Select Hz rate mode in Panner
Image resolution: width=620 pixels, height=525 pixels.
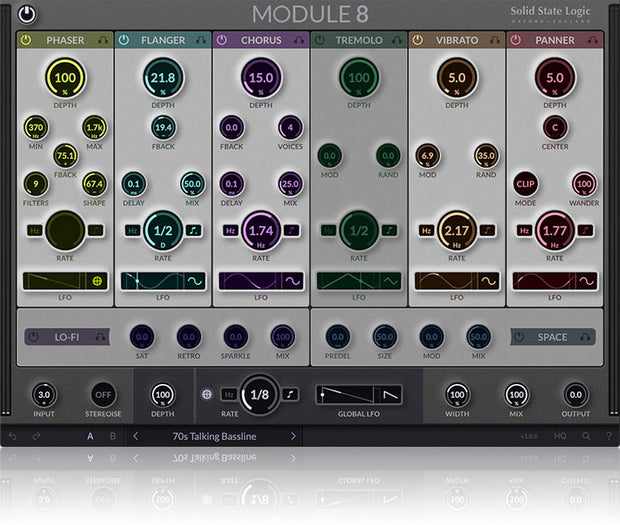click(525, 230)
